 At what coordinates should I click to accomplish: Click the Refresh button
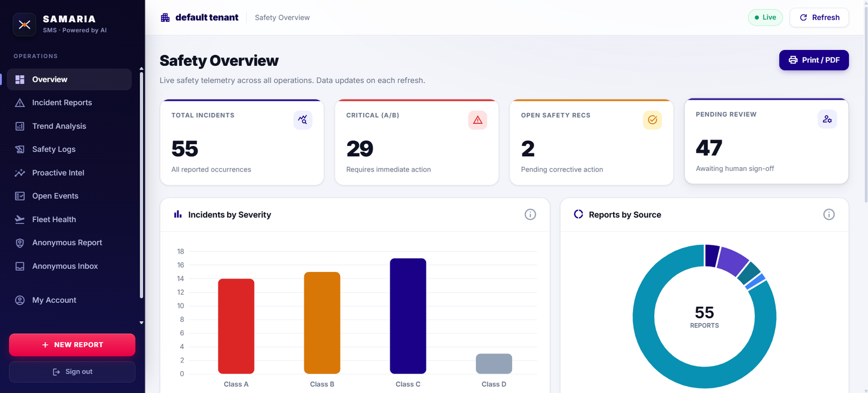[819, 17]
